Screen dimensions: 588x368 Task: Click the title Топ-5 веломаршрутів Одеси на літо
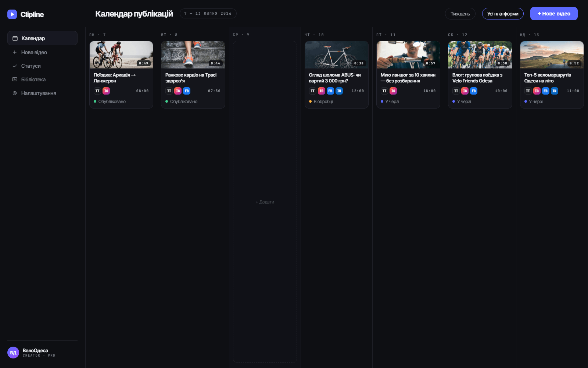tap(548, 78)
